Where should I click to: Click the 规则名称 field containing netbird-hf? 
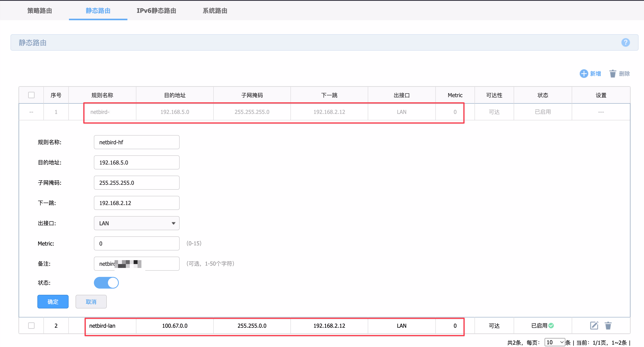(137, 142)
